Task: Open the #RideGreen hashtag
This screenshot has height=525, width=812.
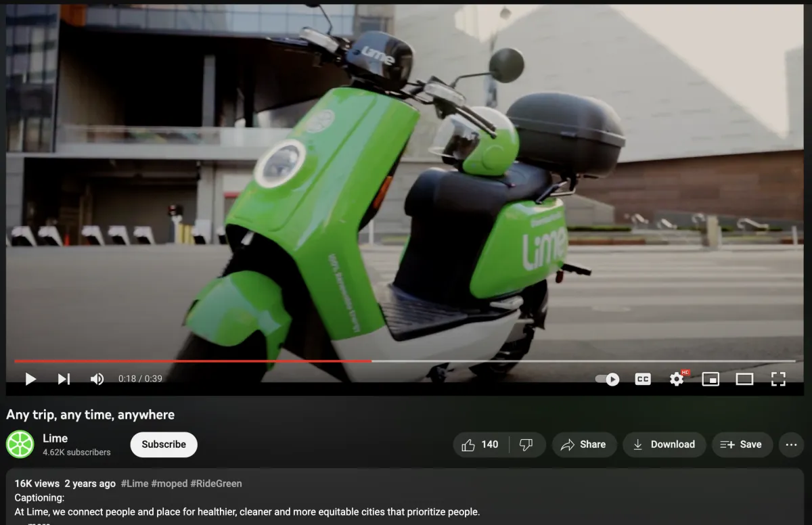Action: [216, 484]
